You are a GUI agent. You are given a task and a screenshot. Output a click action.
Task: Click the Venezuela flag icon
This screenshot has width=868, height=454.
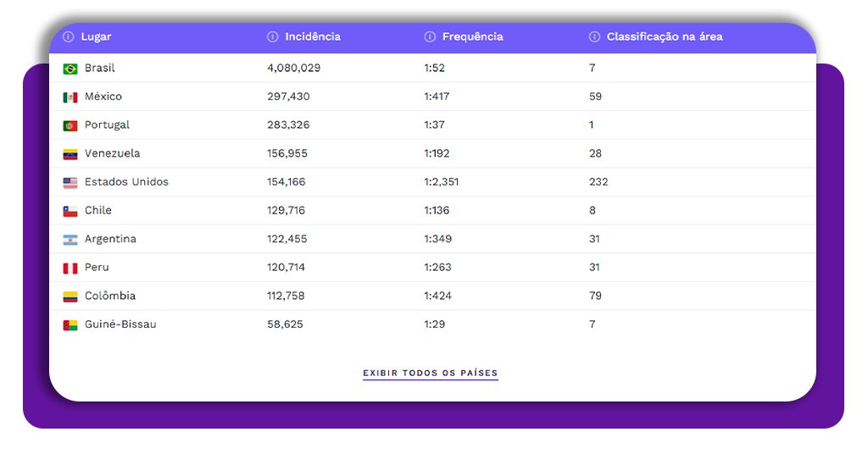(70, 154)
